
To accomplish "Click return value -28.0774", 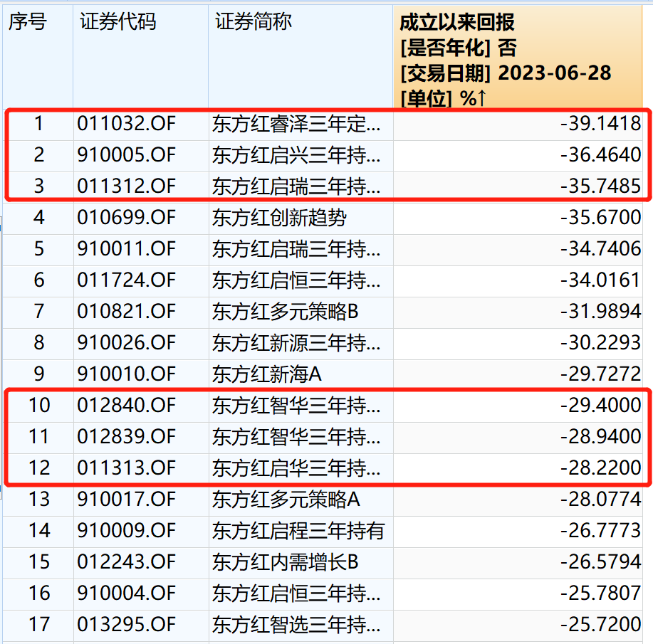I will click(x=600, y=499).
